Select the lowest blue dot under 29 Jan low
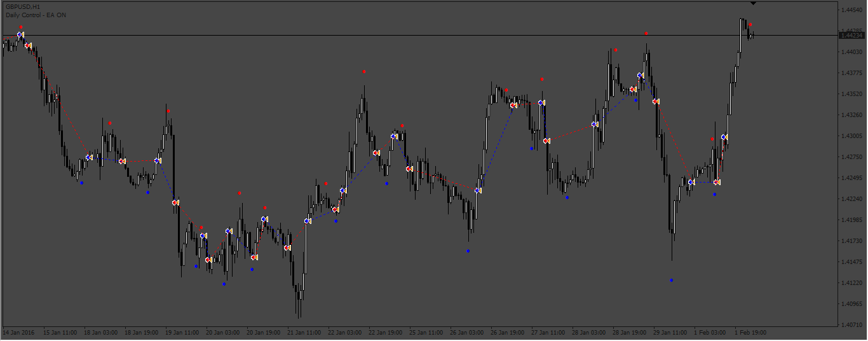 [671, 280]
